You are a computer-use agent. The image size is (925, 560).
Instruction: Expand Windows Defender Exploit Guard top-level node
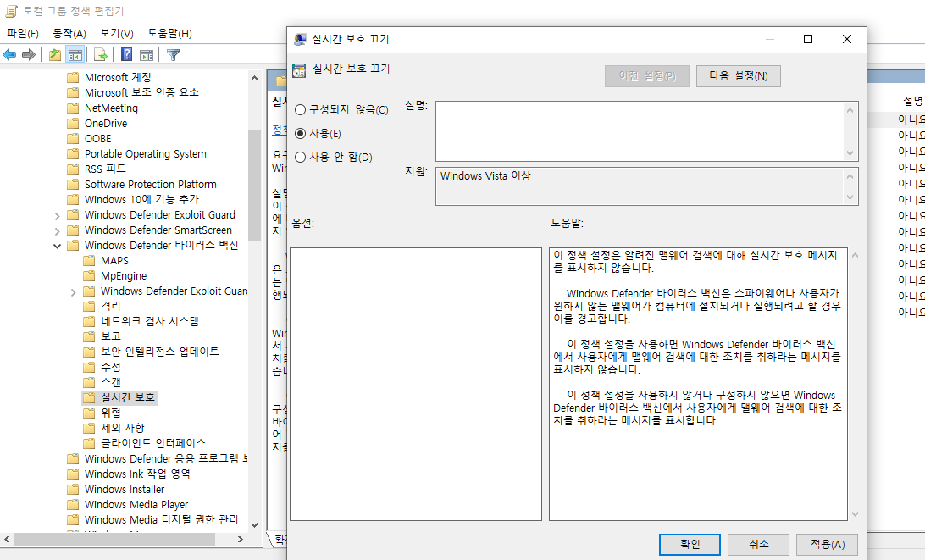click(x=58, y=215)
